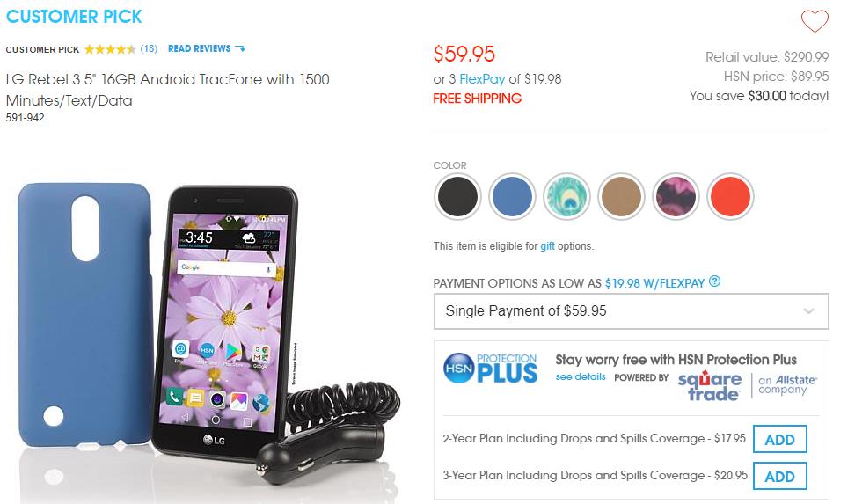Click the HSN Protection Plus logo
Screen dimensions: 855x504
point(490,369)
